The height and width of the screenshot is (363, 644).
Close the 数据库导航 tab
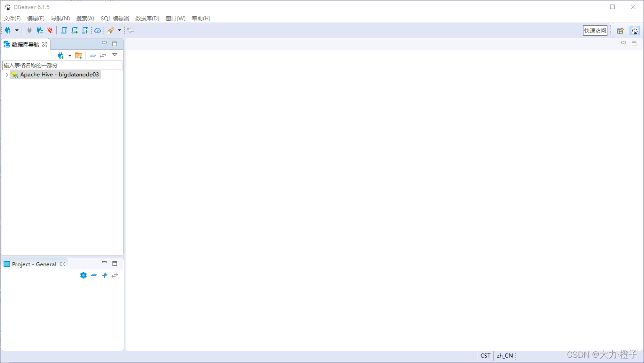point(45,44)
